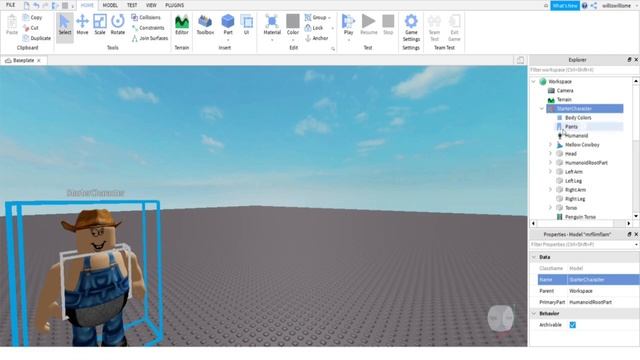The height and width of the screenshot is (360, 640).
Task: Click the PrimaryPart HumanoidRootPart value
Action: pyautogui.click(x=591, y=302)
